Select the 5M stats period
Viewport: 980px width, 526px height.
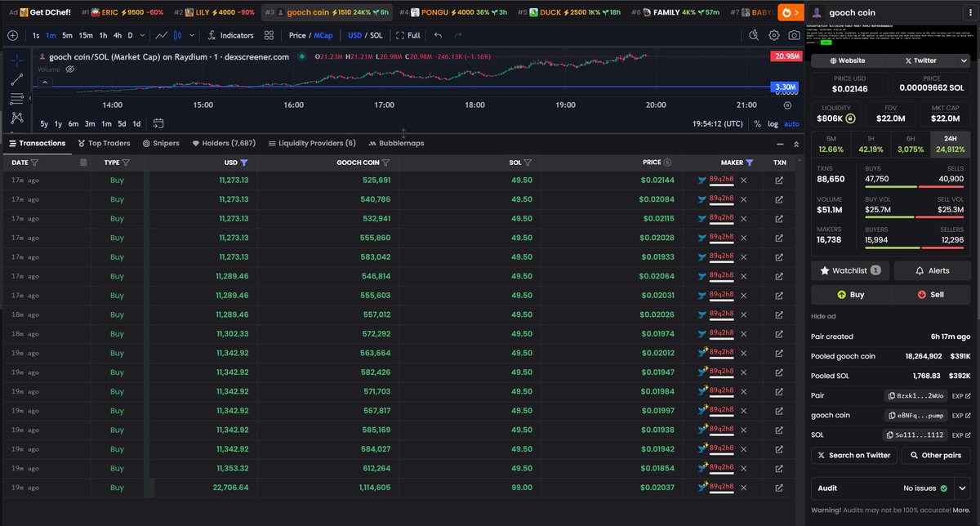[831, 144]
